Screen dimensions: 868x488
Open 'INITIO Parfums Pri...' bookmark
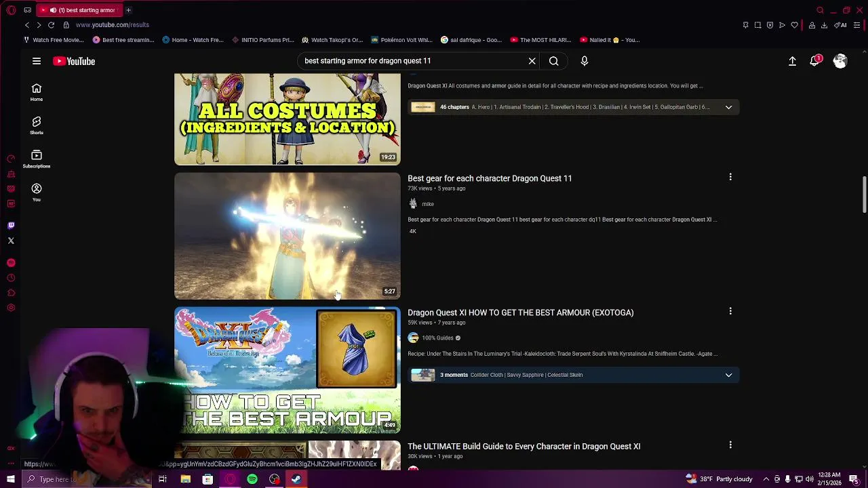tap(262, 40)
